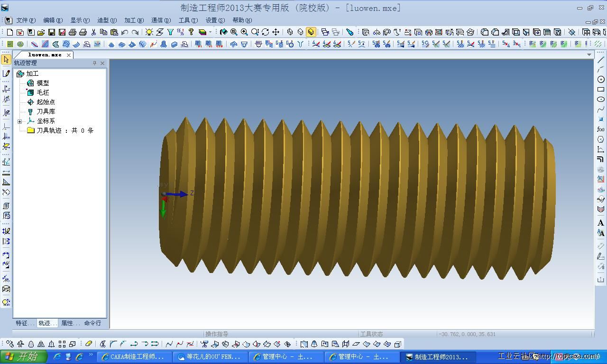Click the Undo arrow icon

[125, 32]
